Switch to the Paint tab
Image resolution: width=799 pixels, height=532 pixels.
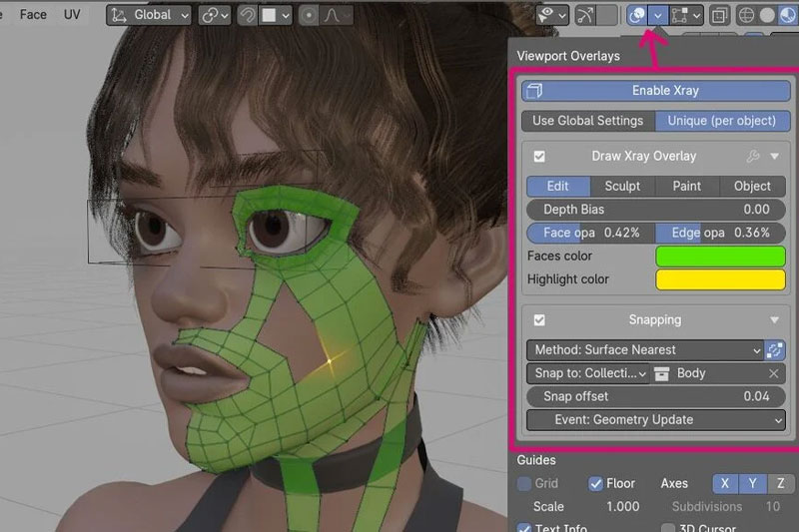coord(686,187)
